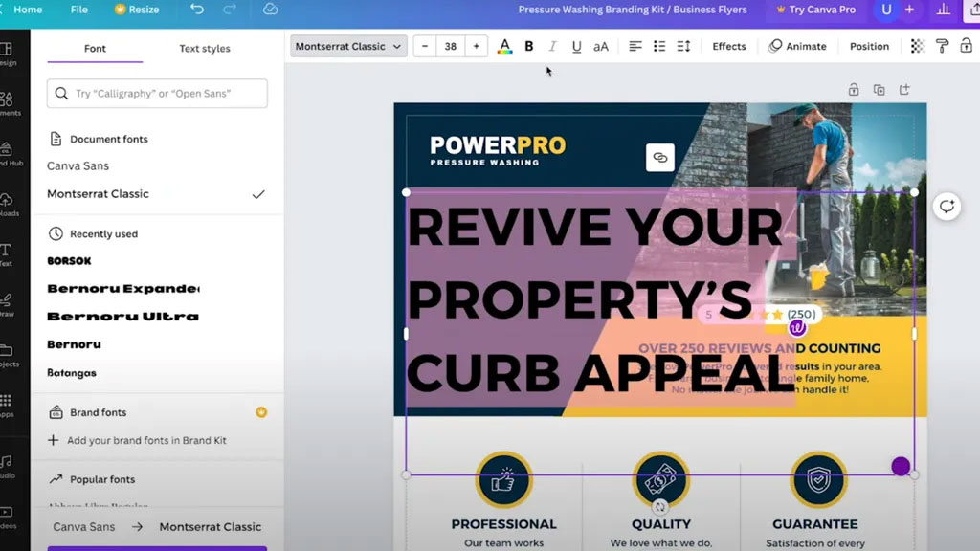
Task: Increase font size with plus button
Action: click(476, 46)
